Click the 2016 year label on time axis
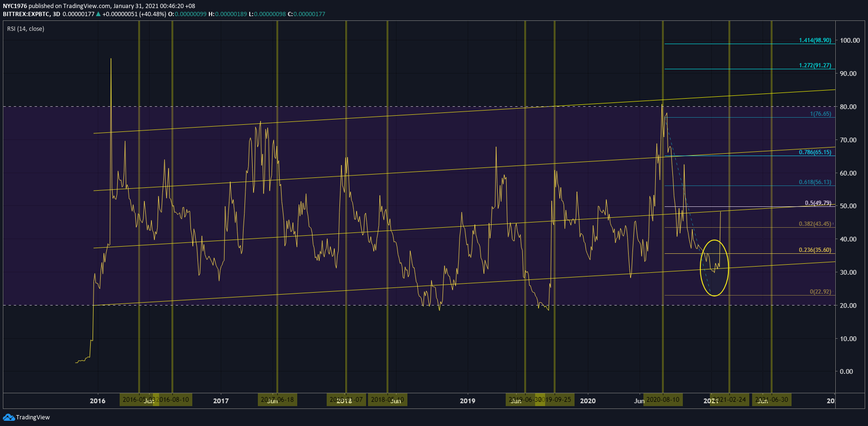Image resolution: width=868 pixels, height=426 pixels. (98, 401)
